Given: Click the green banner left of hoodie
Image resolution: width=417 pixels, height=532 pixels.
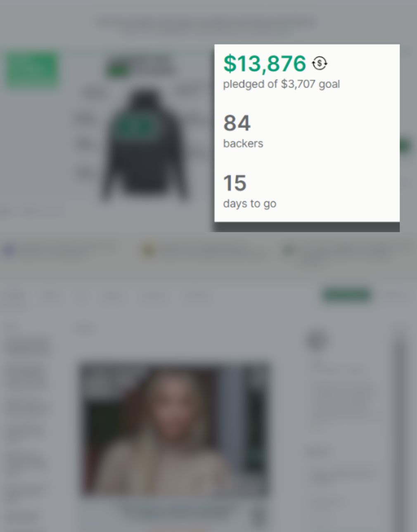Looking at the screenshot, I should (x=32, y=69).
